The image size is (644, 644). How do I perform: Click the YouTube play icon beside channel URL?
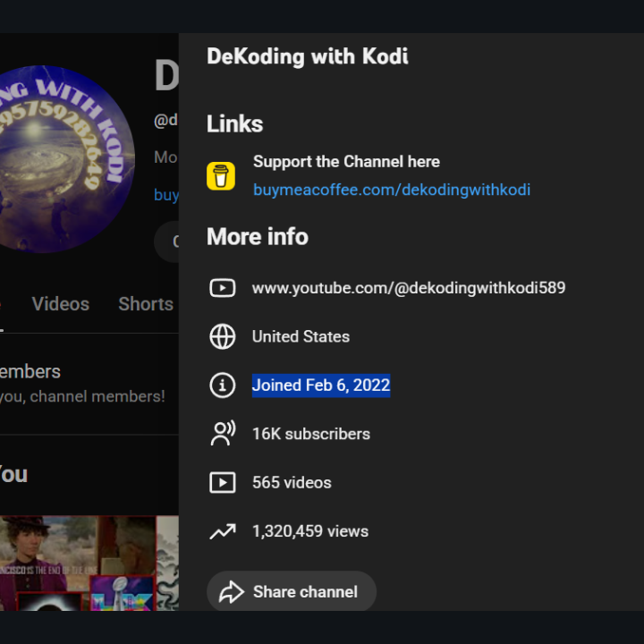pos(223,287)
